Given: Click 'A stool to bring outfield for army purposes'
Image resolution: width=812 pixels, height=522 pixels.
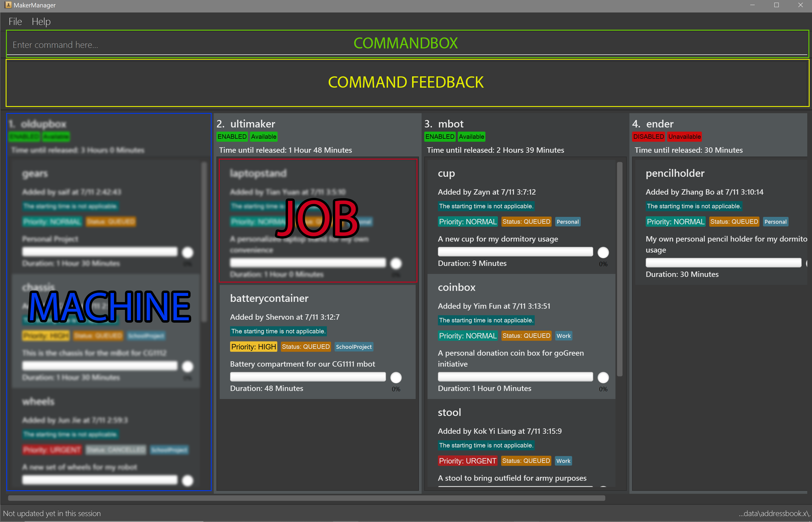Looking at the screenshot, I should pyautogui.click(x=512, y=478).
